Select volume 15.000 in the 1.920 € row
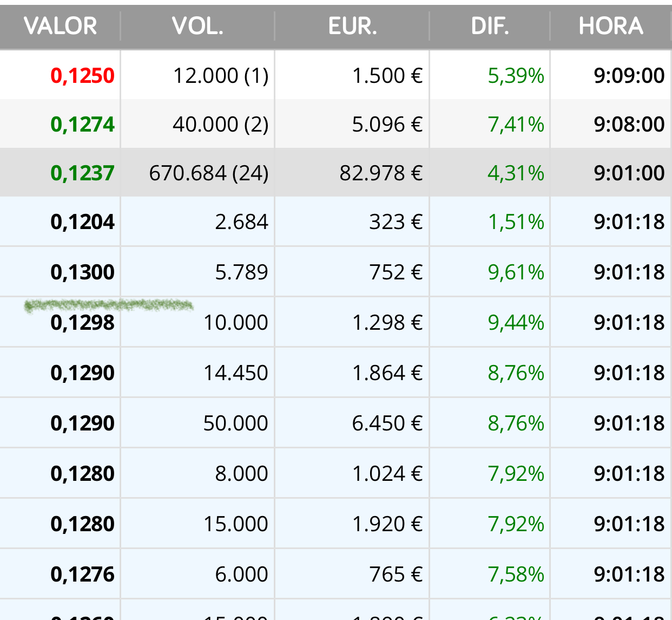 236,524
